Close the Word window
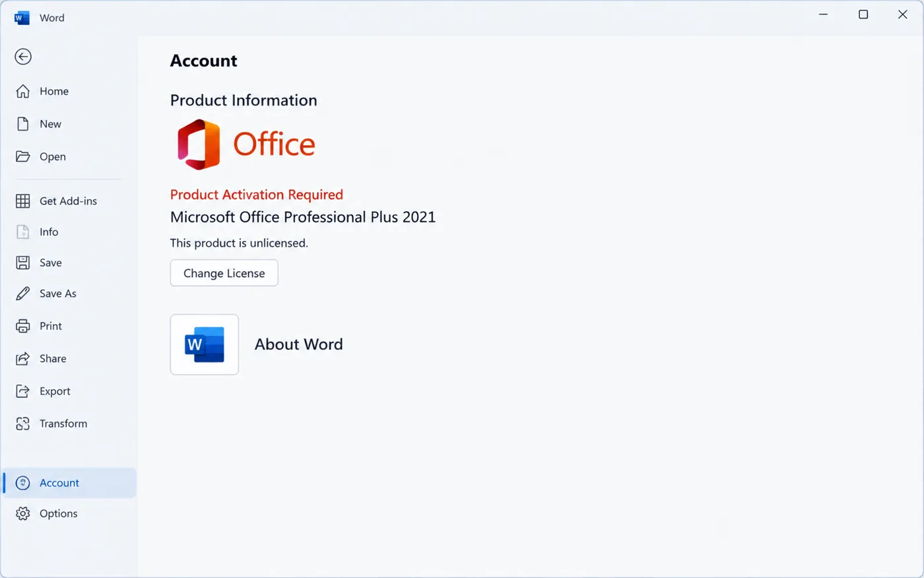Image resolution: width=924 pixels, height=578 pixels. 903,15
